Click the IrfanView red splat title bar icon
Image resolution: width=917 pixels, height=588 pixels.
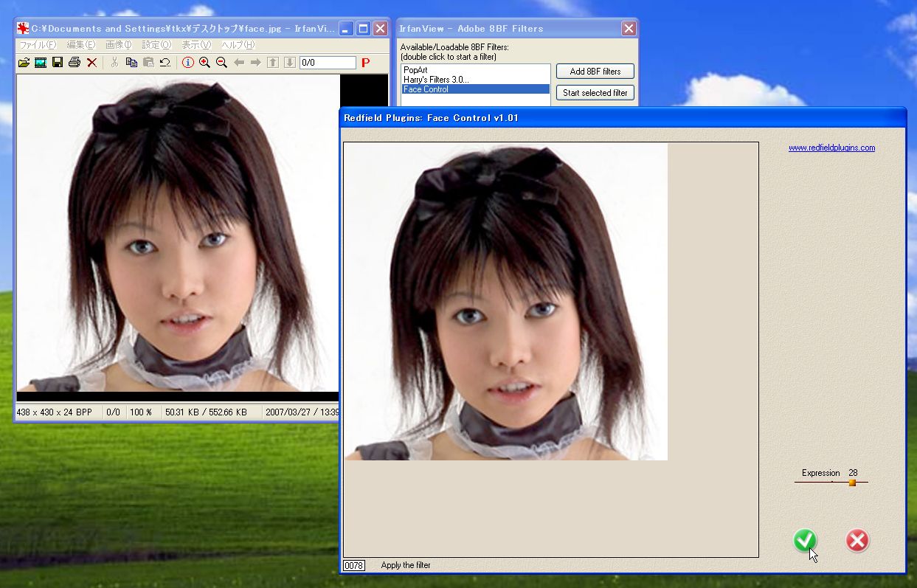[x=23, y=29]
